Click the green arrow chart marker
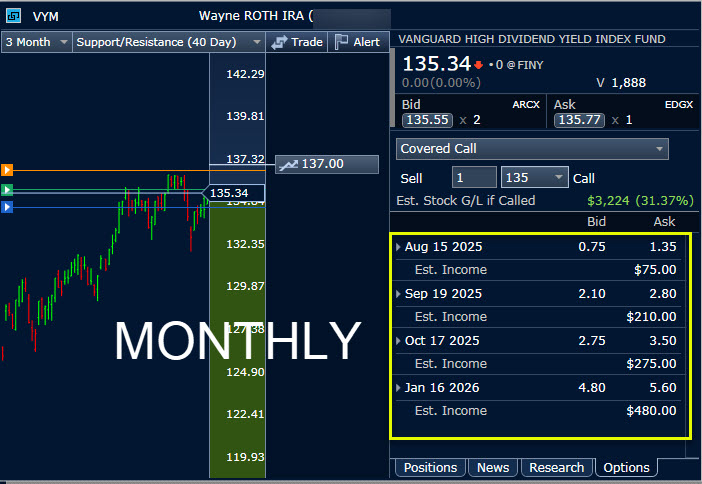 pyautogui.click(x=7, y=189)
